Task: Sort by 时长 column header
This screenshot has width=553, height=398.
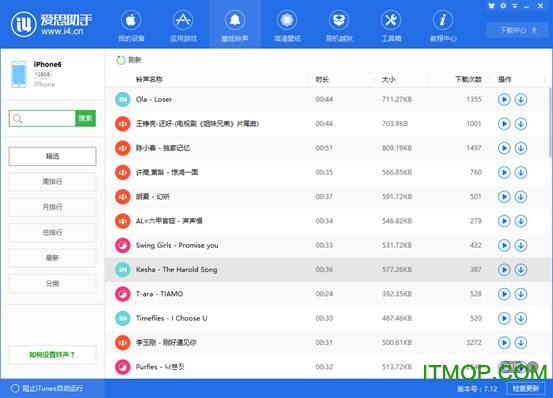Action: [x=322, y=79]
